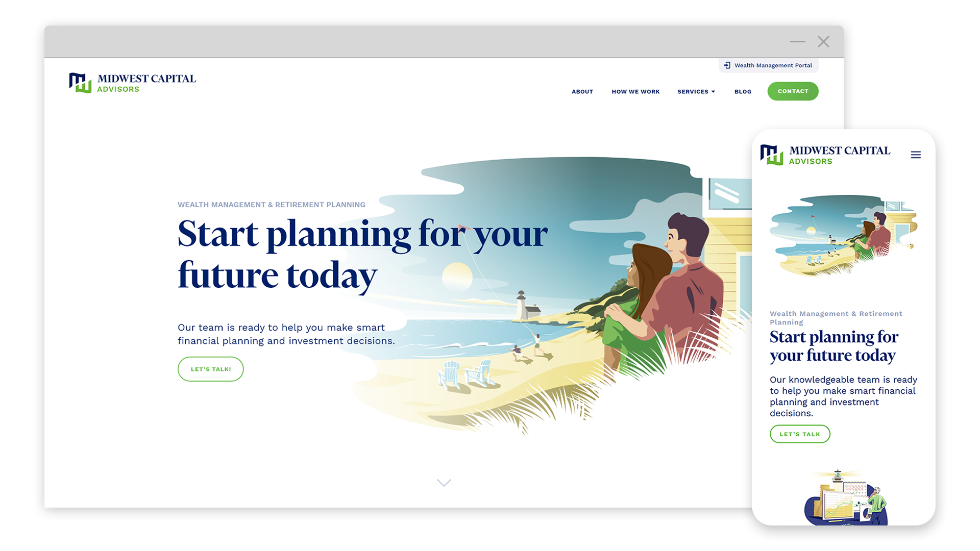Expand the Services dropdown menu
980x551 pixels.
(697, 91)
